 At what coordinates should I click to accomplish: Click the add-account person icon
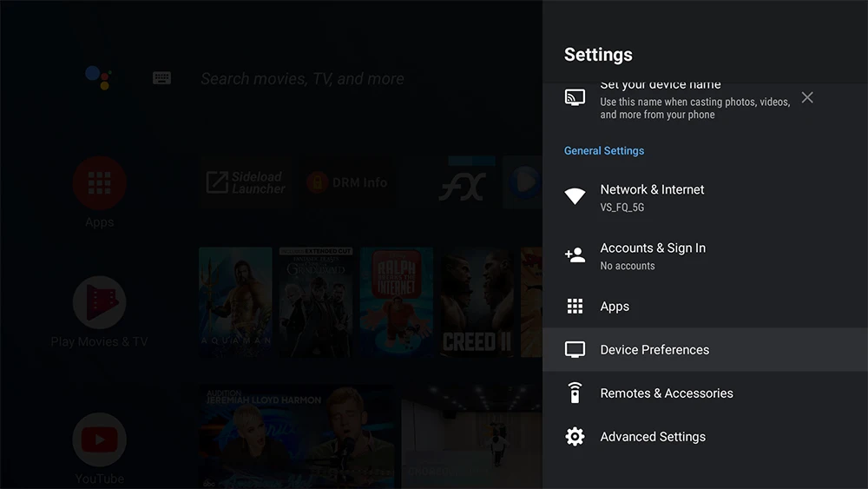(x=575, y=254)
